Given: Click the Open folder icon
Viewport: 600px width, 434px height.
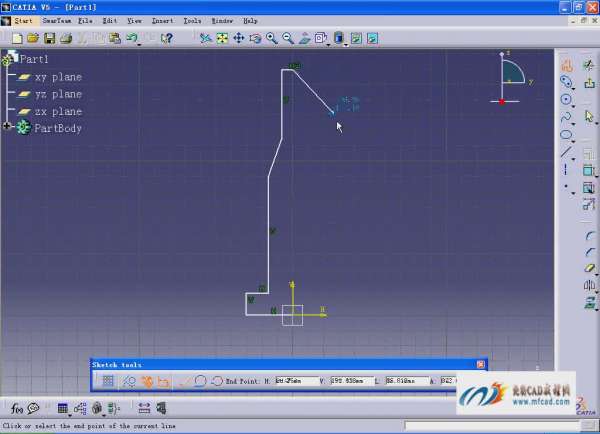Looking at the screenshot, I should (33, 39).
